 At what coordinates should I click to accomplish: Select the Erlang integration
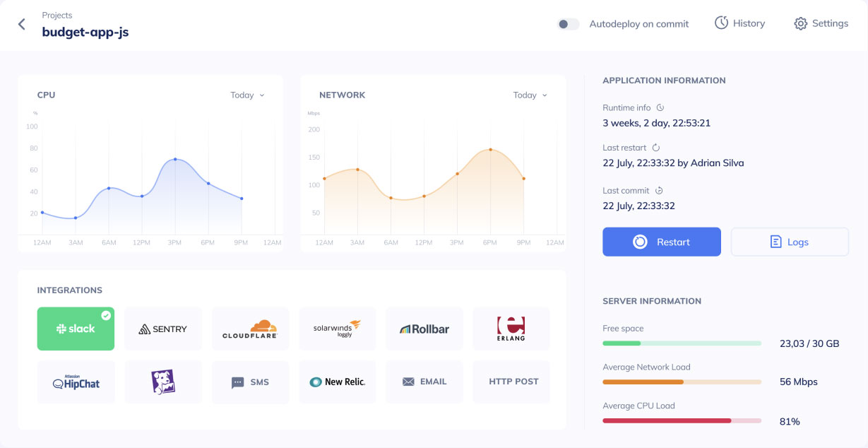coord(511,329)
